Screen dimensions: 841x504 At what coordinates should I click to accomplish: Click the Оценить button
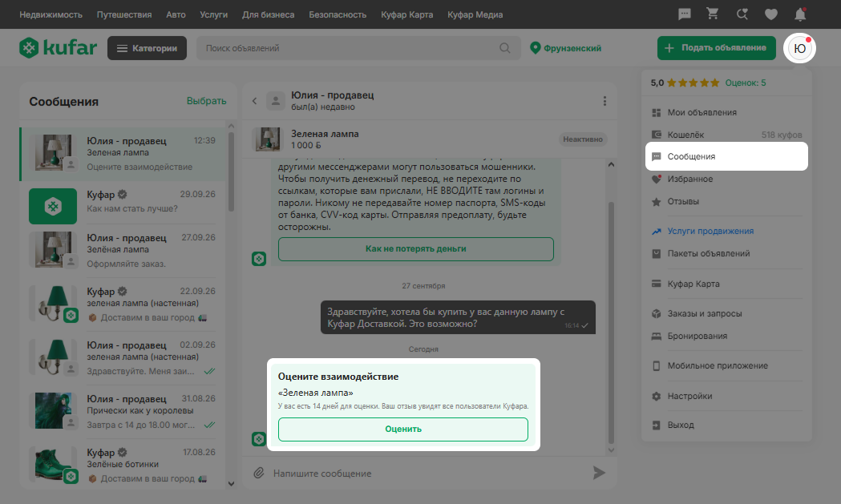pyautogui.click(x=403, y=429)
